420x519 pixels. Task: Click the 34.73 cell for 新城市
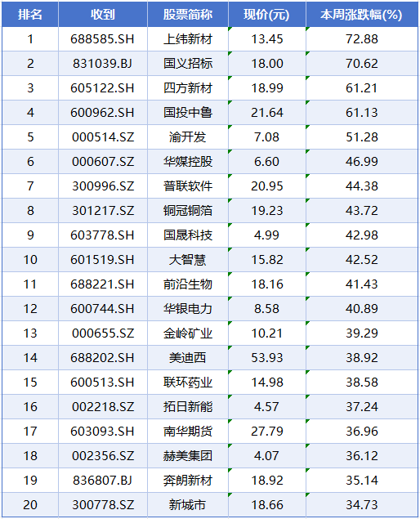tap(362, 505)
